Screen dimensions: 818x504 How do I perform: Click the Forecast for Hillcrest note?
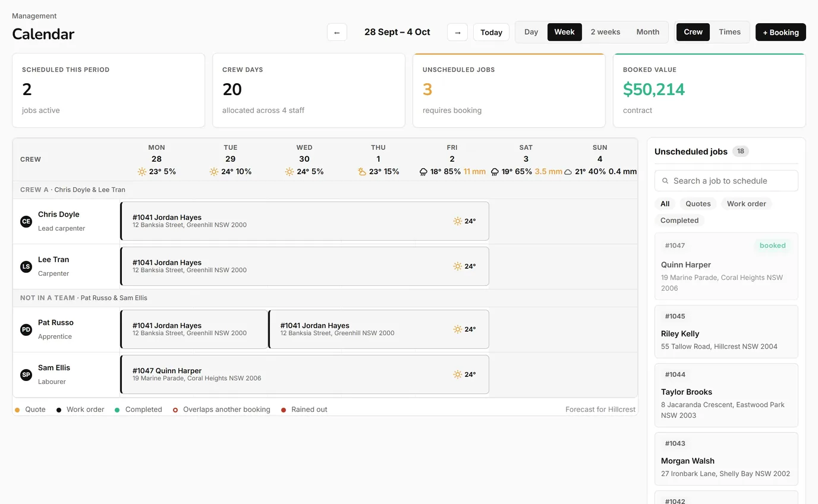pyautogui.click(x=600, y=409)
